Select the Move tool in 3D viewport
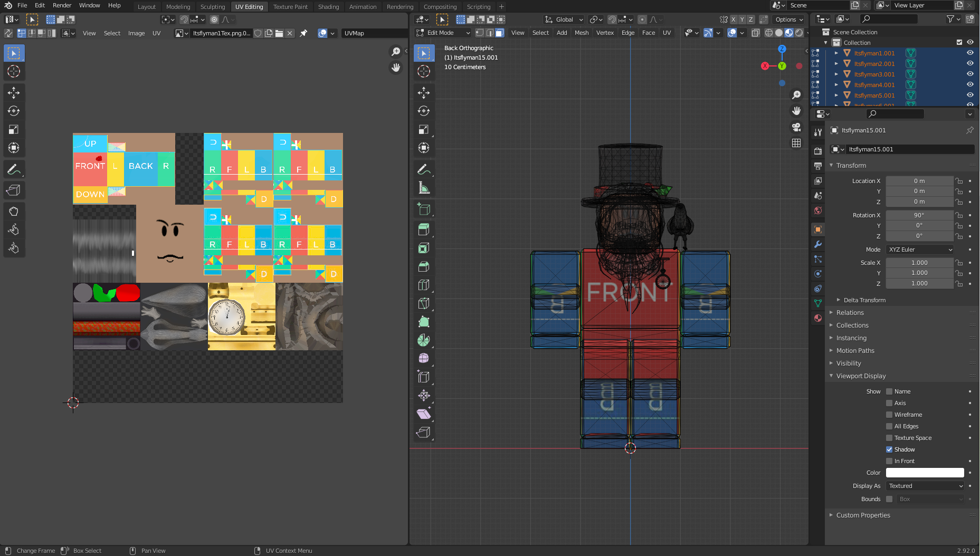Screen dimensions: 980x556 [x=424, y=93]
